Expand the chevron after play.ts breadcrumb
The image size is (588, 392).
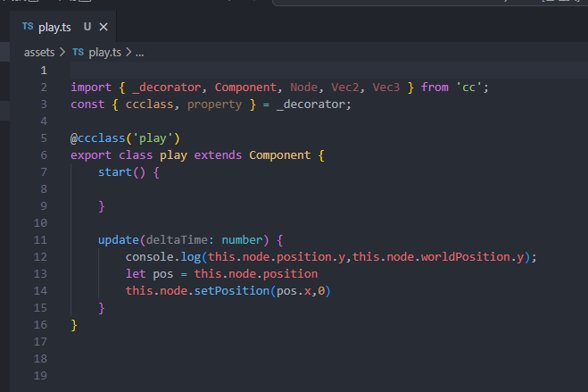128,52
